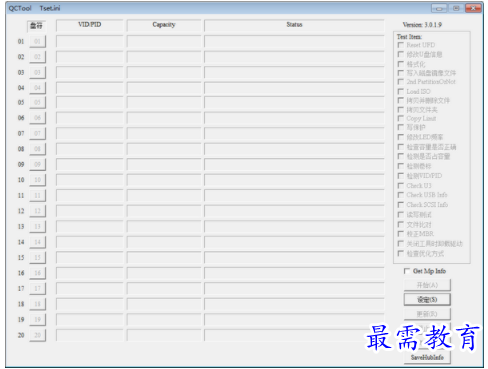The height and width of the screenshot is (369, 488).
Task: Toggle the Get Mp Info checkbox
Action: 407,271
